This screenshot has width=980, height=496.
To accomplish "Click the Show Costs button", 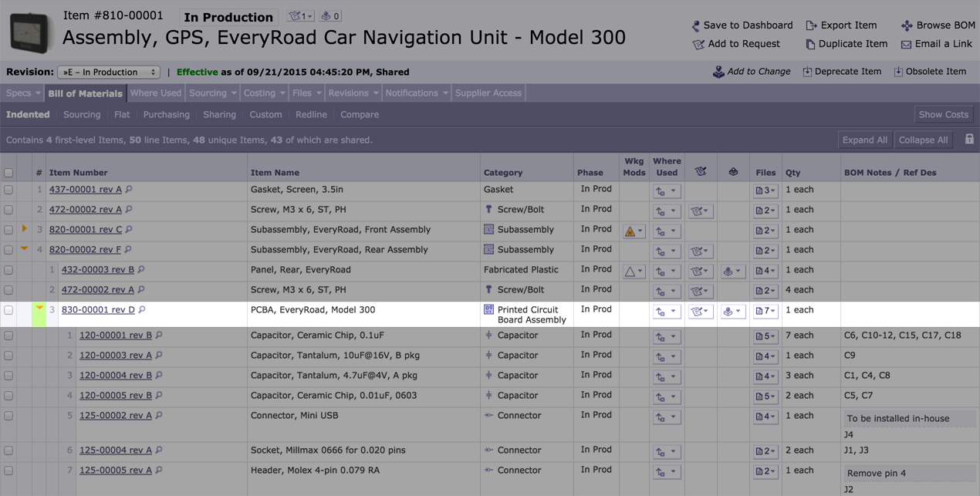I will coord(944,114).
